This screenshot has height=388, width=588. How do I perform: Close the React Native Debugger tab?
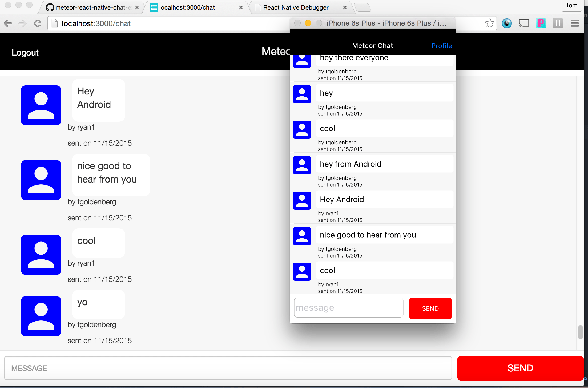[345, 7]
